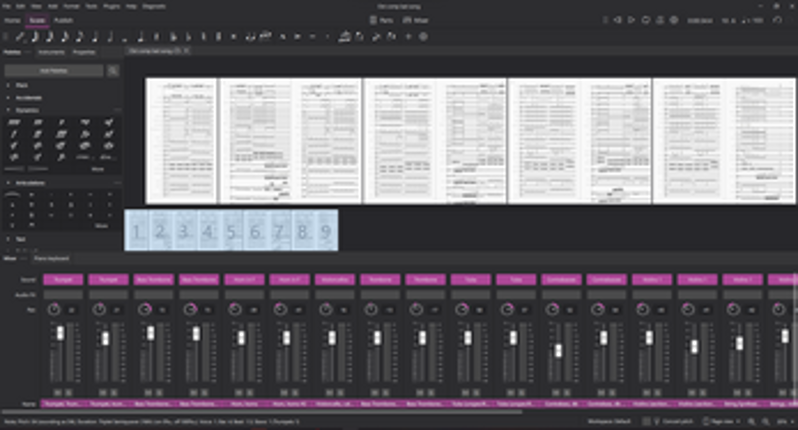Undo the last action
The height and width of the screenshot is (430, 798).
click(778, 20)
